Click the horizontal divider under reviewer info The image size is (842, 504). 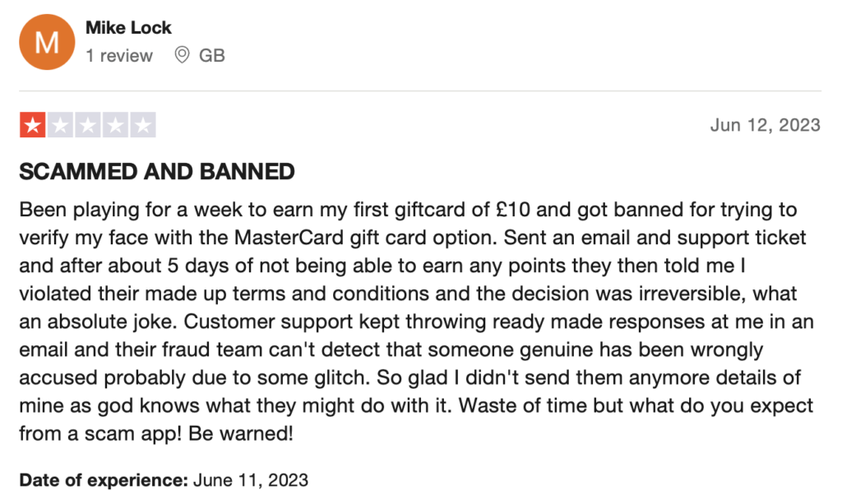(x=420, y=90)
